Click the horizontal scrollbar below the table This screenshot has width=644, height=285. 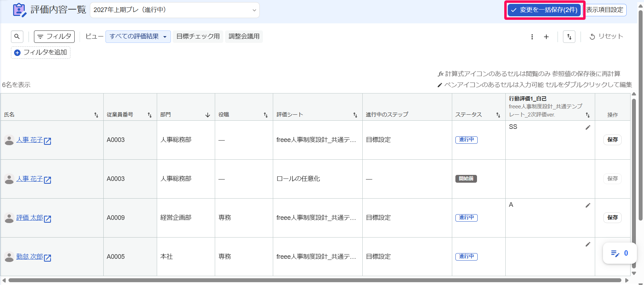tap(315, 280)
